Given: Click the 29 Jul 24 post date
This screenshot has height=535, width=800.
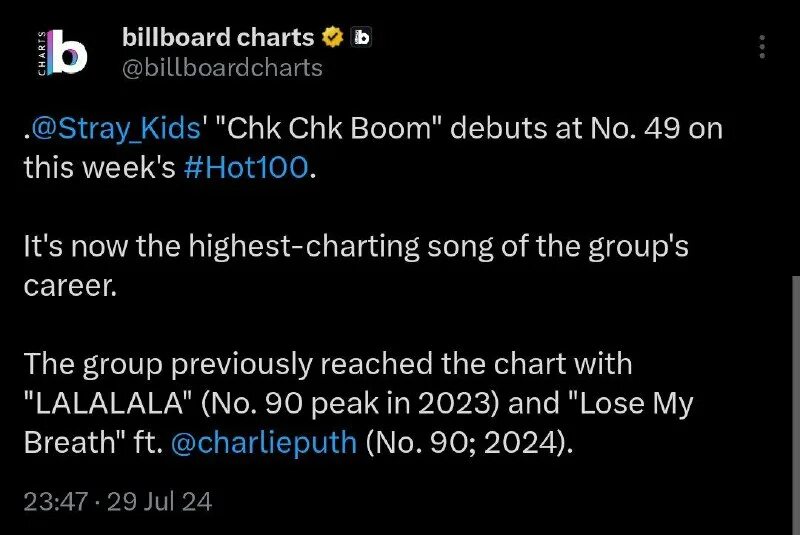Looking at the screenshot, I should pos(159,501).
